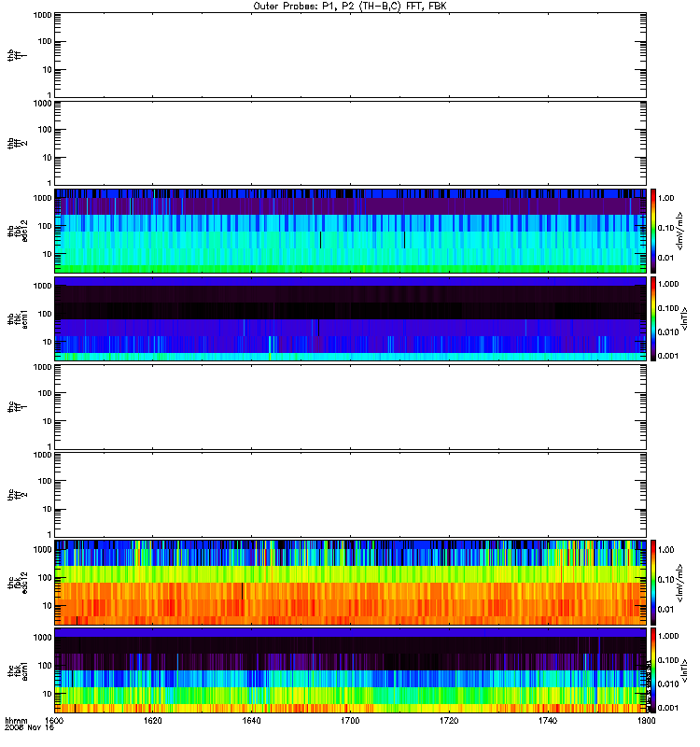Click the 1620 time axis label
Screen dimensions: 700x747
click(152, 720)
